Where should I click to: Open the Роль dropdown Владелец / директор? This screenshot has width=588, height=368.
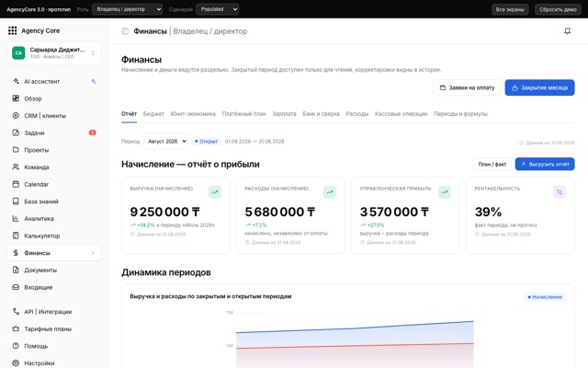pos(127,9)
